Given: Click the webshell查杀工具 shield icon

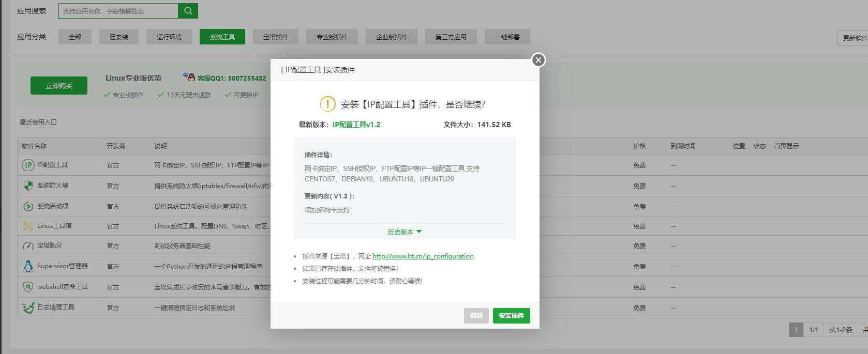Looking at the screenshot, I should pos(28,287).
